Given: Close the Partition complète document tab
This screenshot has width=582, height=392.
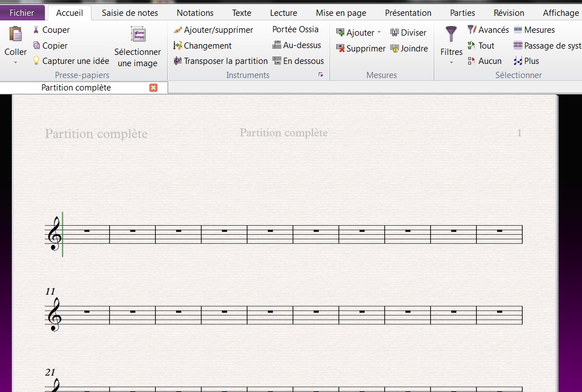Looking at the screenshot, I should (x=153, y=87).
